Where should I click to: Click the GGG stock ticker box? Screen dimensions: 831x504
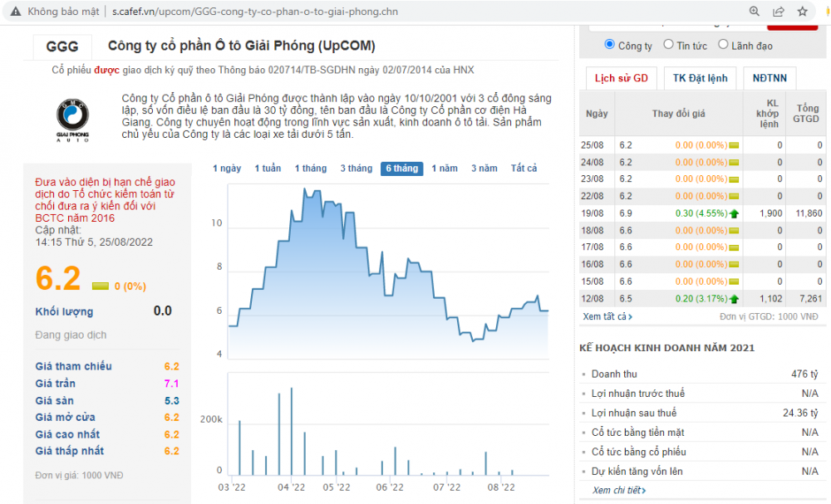[x=61, y=46]
